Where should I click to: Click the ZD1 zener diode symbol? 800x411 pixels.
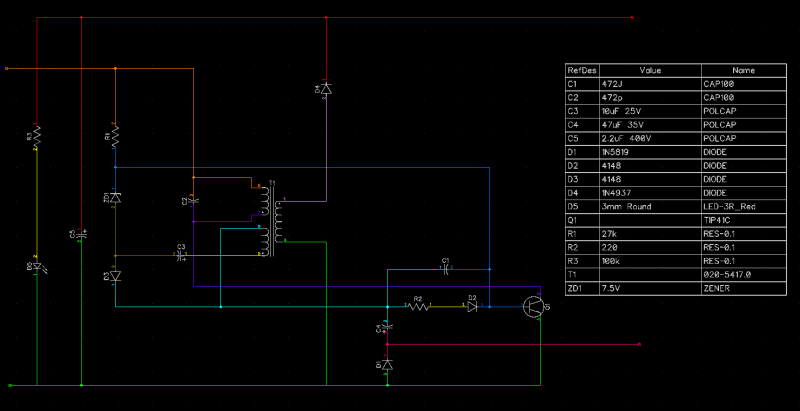pyautogui.click(x=115, y=197)
